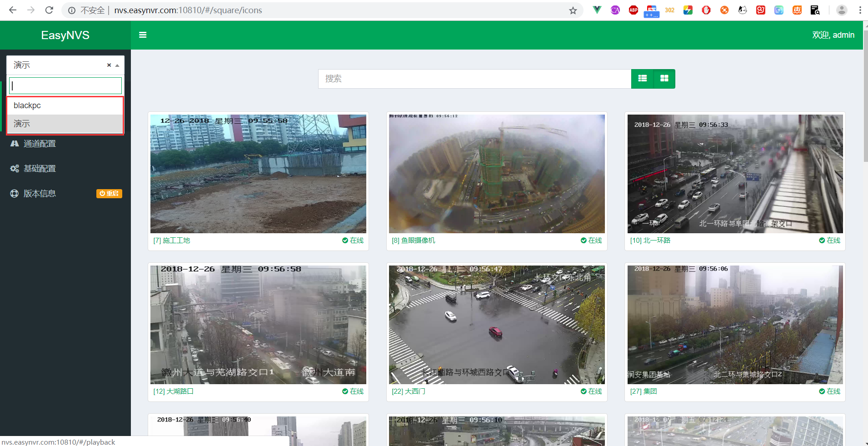Click the 不安全 site info icon
This screenshot has height=446, width=868.
[72, 10]
